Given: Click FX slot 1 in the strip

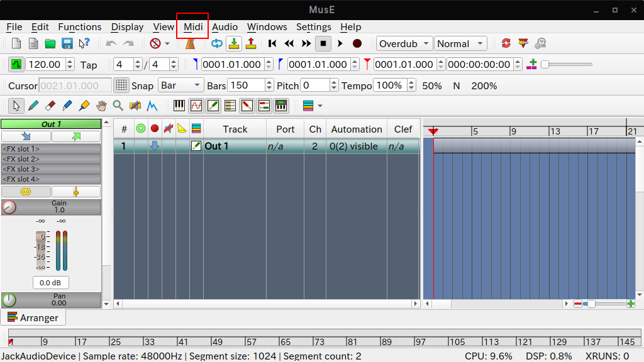Looking at the screenshot, I should [51, 148].
